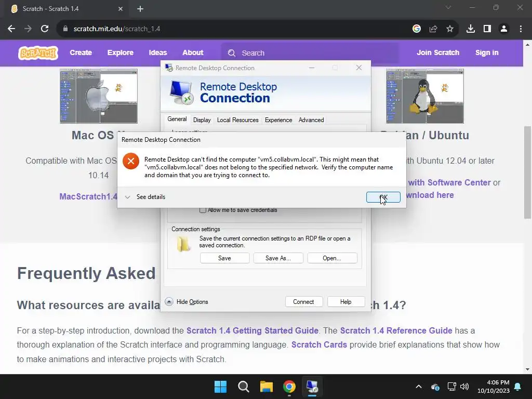Click the Ubuntu penguin Scratch thumbnail

click(x=425, y=96)
